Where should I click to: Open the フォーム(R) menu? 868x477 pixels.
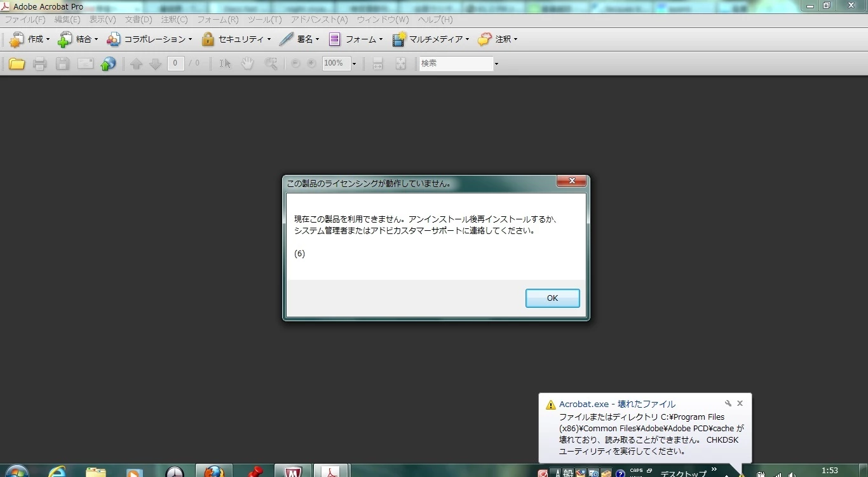(218, 20)
